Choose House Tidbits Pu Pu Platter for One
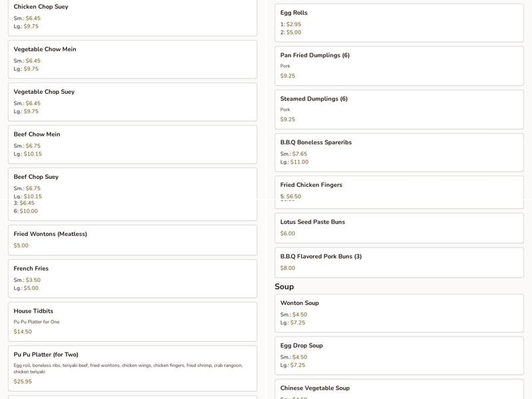Image resolution: width=532 pixels, height=399 pixels. point(132,322)
